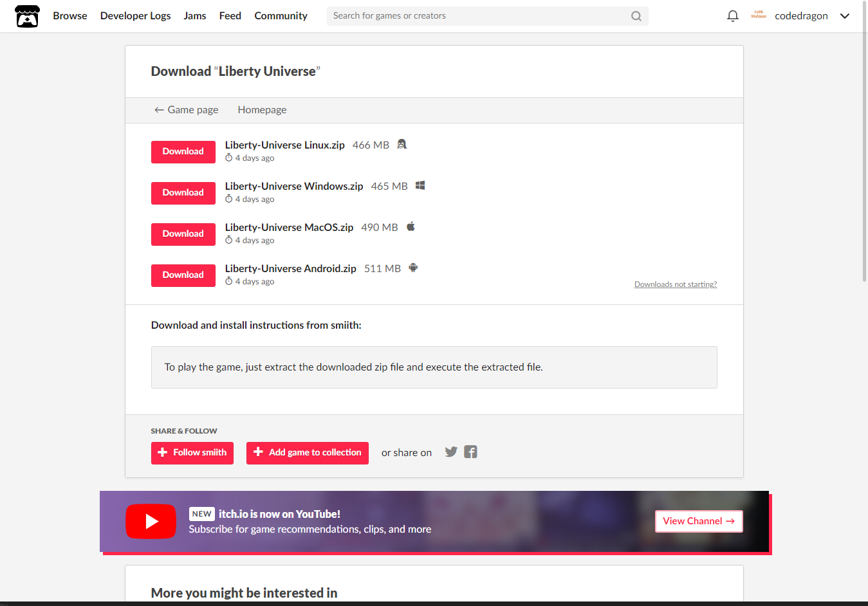Click the 511 MB file size

click(x=382, y=269)
